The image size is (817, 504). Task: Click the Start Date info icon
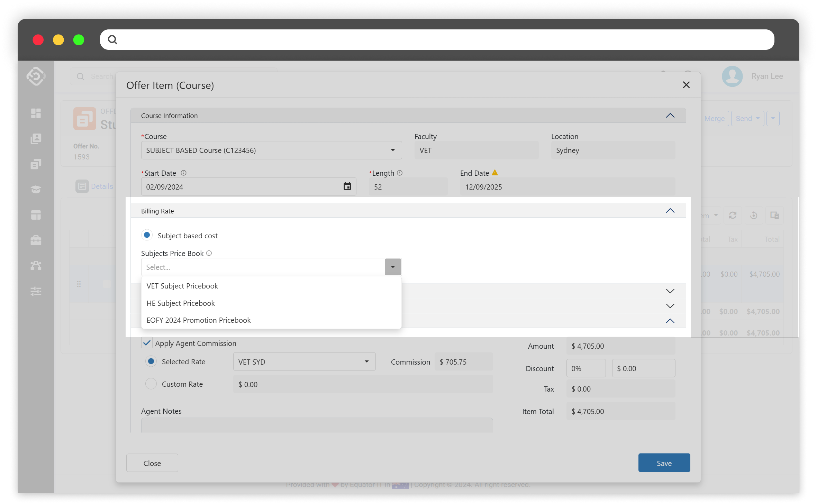pos(184,173)
